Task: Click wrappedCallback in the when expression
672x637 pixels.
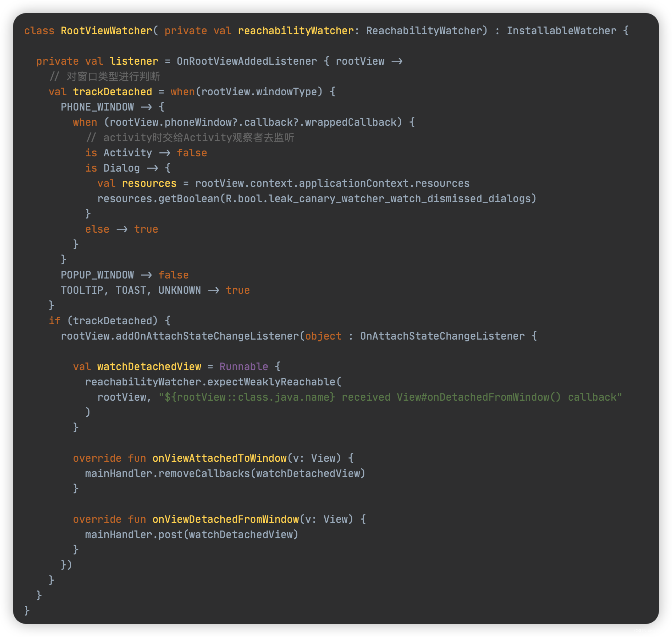Action: pyautogui.click(x=351, y=122)
